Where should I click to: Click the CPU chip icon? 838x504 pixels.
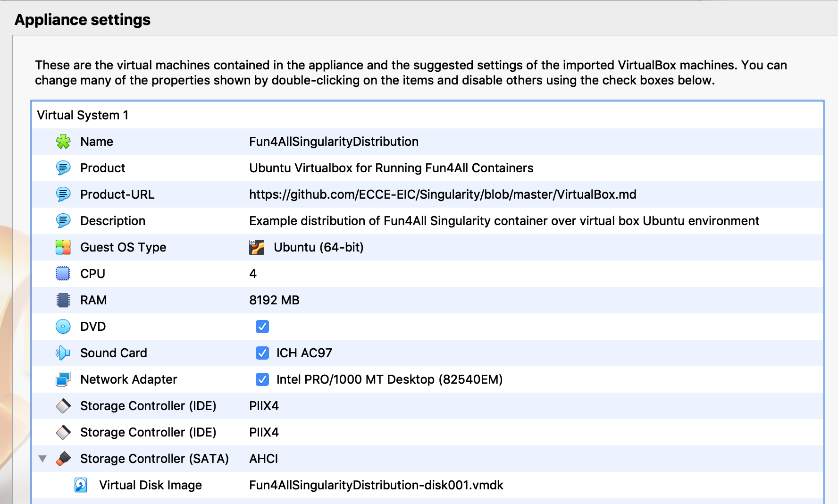pyautogui.click(x=63, y=274)
